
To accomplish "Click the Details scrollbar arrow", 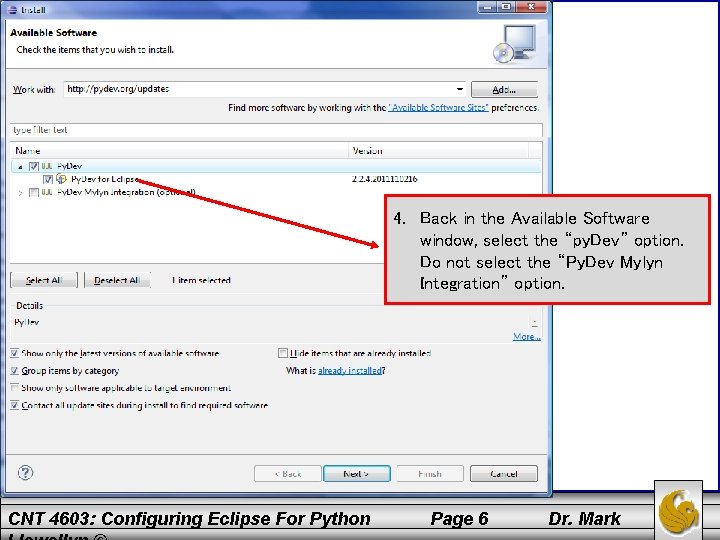I will (x=534, y=322).
